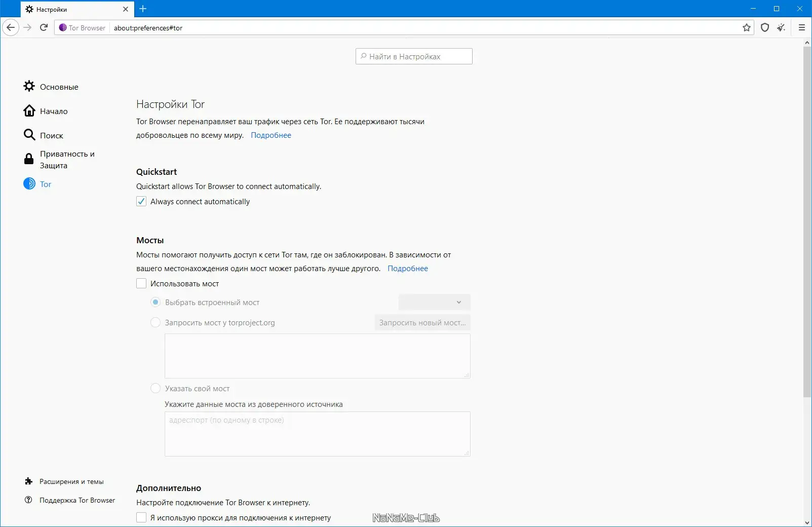
Task: Open Приватность и Защита settings
Action: tap(59, 160)
